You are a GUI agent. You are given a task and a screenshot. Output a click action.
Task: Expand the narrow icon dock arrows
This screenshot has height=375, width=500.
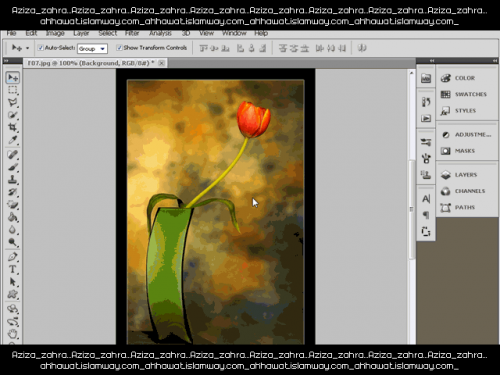pyautogui.click(x=432, y=61)
